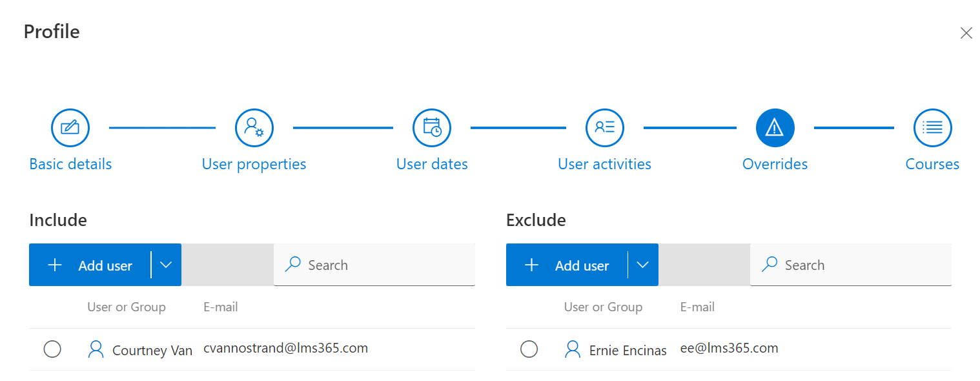This screenshot has height=381, width=980.
Task: Expand the Add user dropdown in Exclude panel
Action: [x=642, y=265]
